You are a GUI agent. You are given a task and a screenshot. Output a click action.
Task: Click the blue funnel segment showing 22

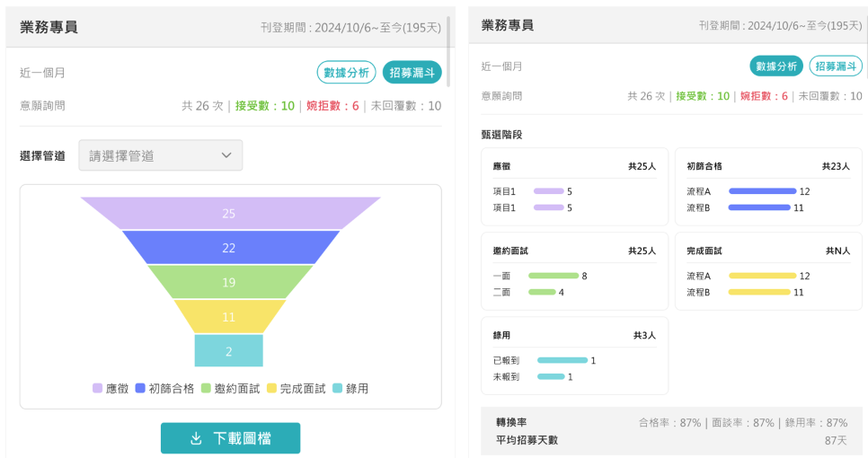point(230,247)
